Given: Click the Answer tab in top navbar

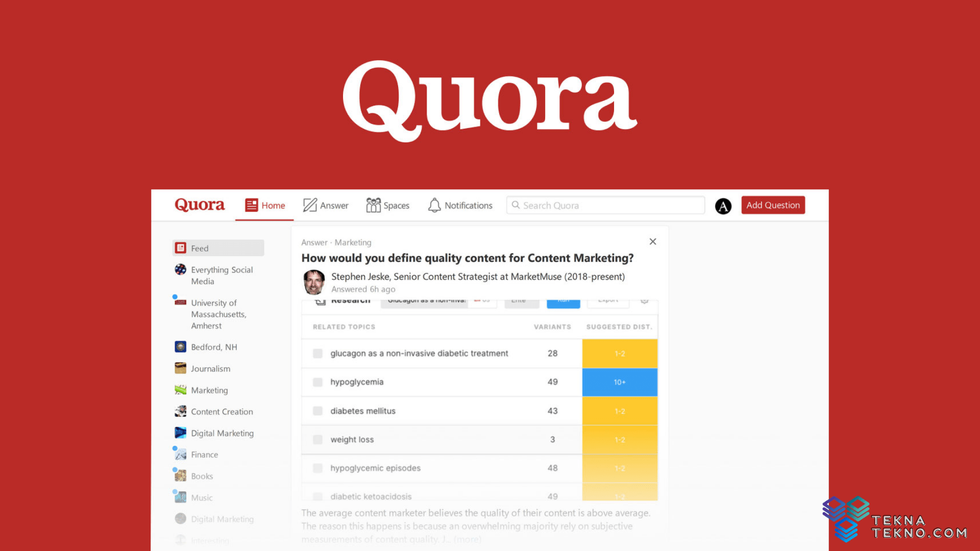Looking at the screenshot, I should pyautogui.click(x=327, y=205).
